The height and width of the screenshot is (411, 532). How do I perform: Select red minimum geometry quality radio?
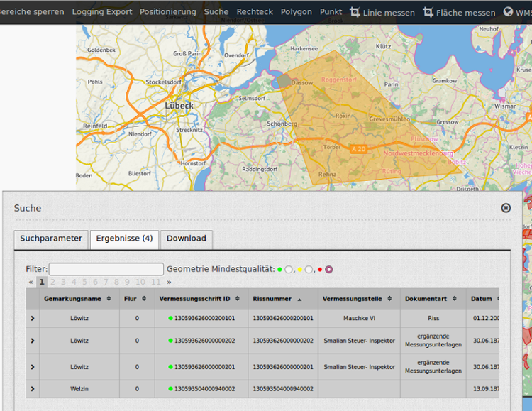pos(328,269)
